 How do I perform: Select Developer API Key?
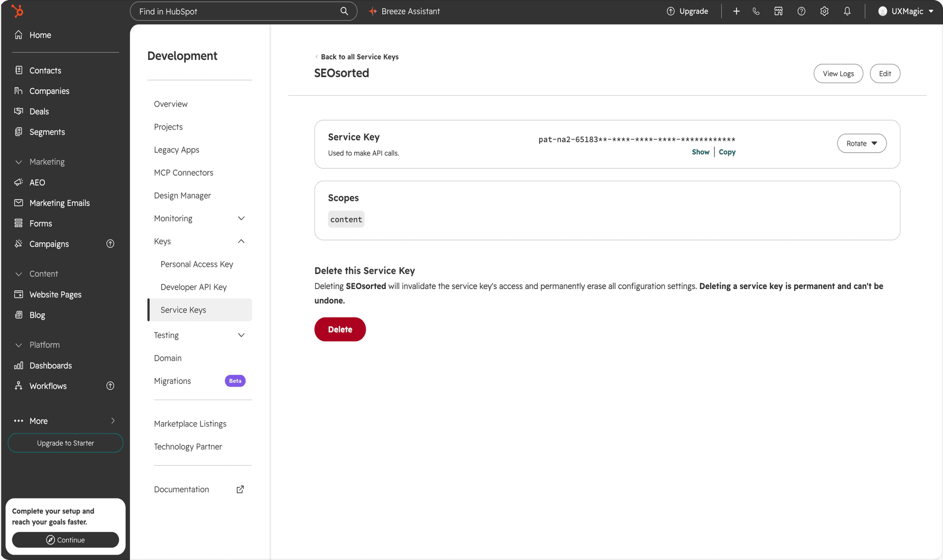(194, 287)
